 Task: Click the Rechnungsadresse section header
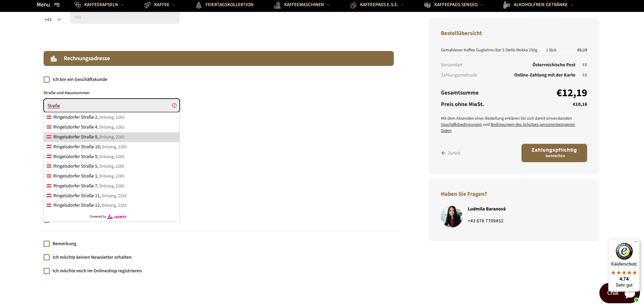[x=219, y=58]
